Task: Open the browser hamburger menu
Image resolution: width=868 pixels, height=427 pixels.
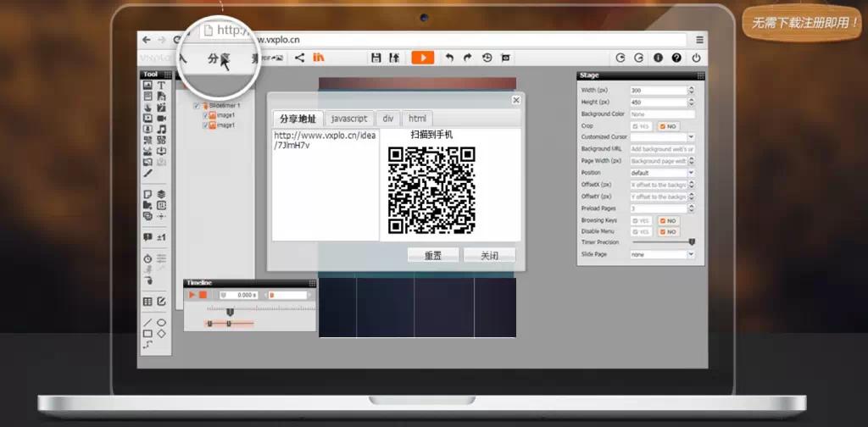Action: [x=699, y=40]
